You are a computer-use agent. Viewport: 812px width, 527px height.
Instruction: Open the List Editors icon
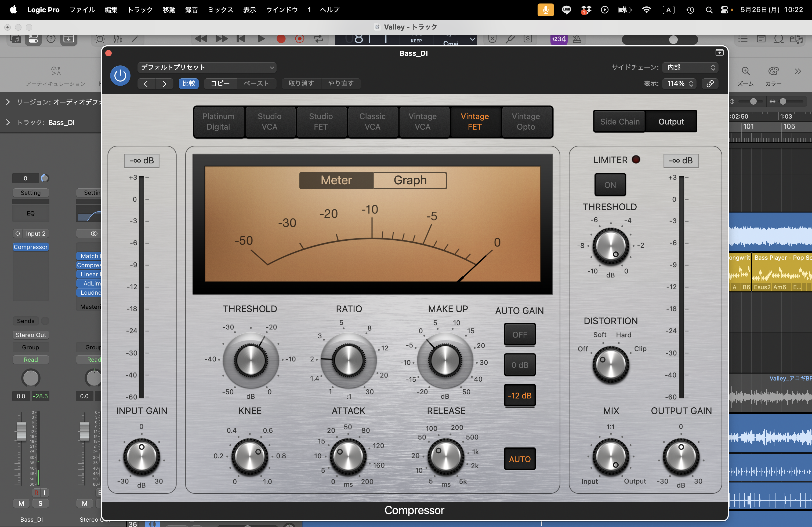(743, 39)
